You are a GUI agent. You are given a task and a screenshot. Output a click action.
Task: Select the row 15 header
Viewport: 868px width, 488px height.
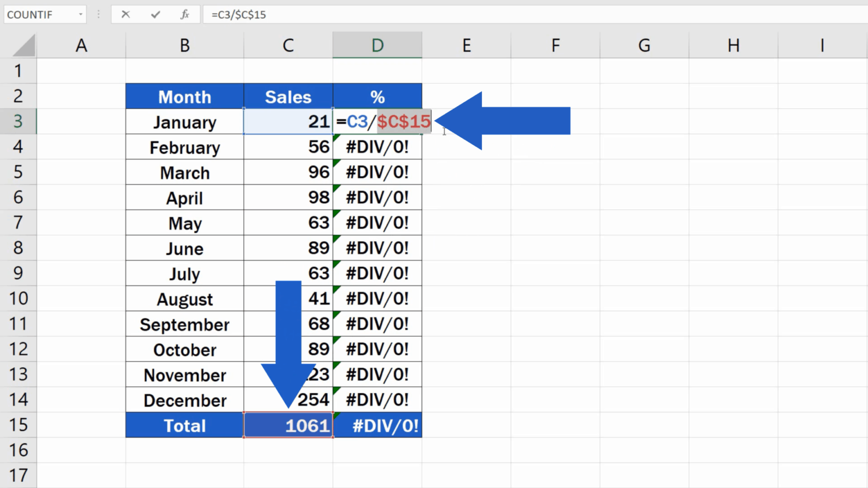[x=19, y=425]
